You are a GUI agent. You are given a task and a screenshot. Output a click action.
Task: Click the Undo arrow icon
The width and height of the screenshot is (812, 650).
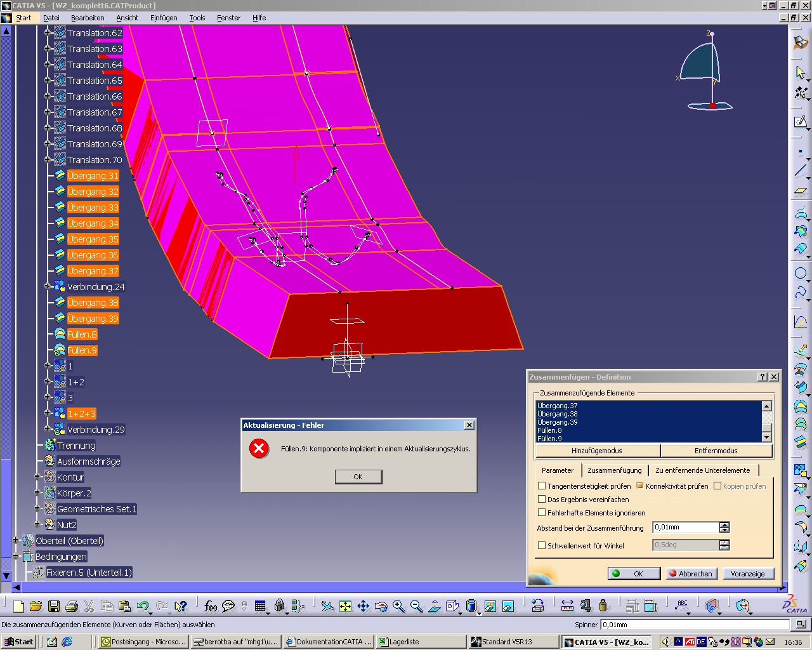[x=143, y=606]
